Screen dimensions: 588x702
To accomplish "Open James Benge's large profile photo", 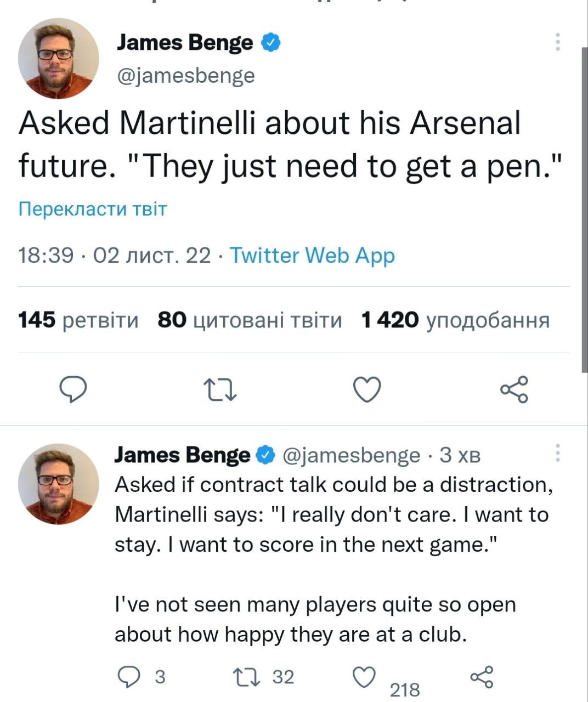I will pyautogui.click(x=58, y=58).
